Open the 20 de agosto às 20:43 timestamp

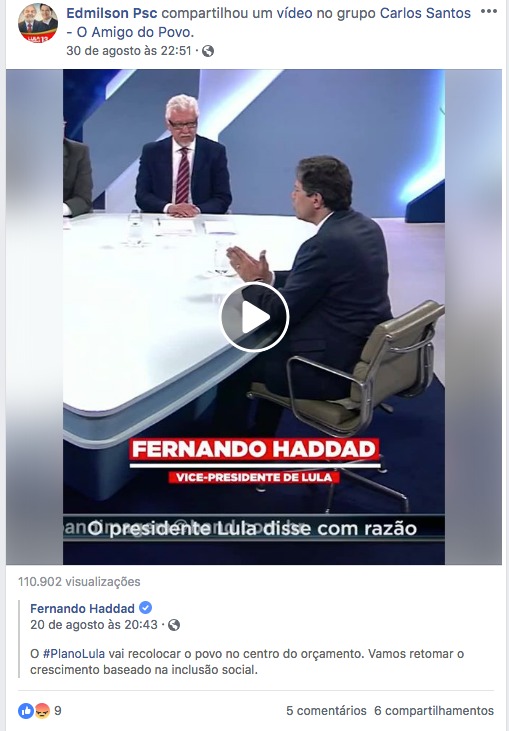coord(94,625)
